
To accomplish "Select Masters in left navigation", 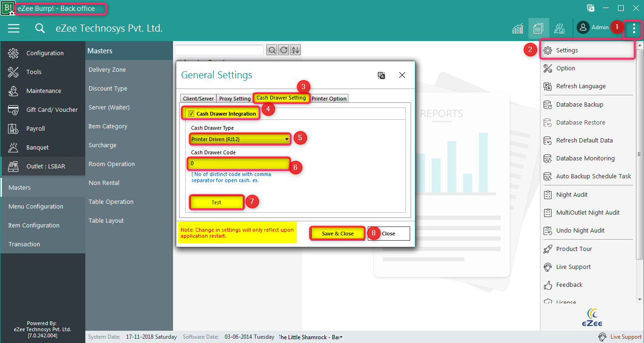I will pyautogui.click(x=43, y=187).
